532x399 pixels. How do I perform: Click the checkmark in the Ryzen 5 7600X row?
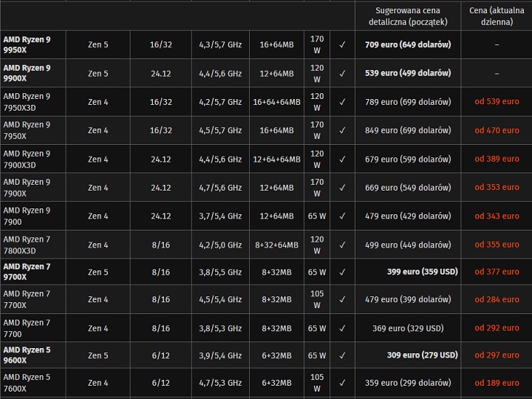click(342, 383)
